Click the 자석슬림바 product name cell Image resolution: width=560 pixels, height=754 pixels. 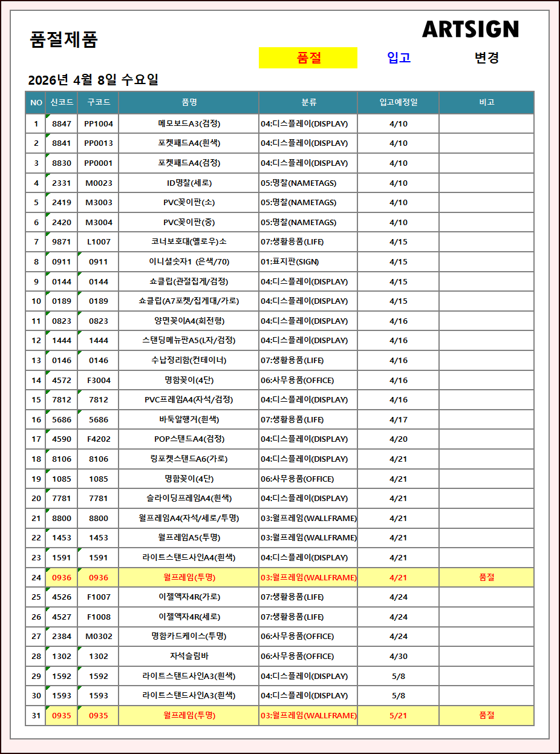(189, 657)
